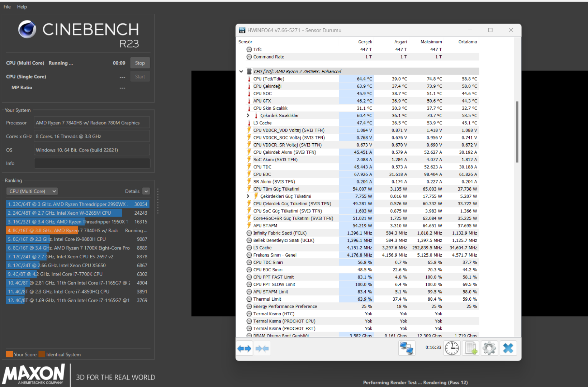
Task: Open the Help menu in Cinebench
Action: point(22,6)
